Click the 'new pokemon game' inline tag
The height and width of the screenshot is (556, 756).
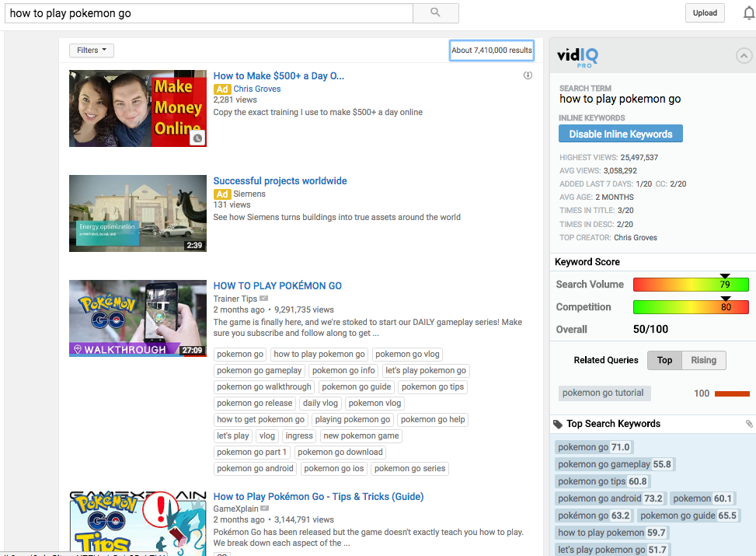point(361,435)
